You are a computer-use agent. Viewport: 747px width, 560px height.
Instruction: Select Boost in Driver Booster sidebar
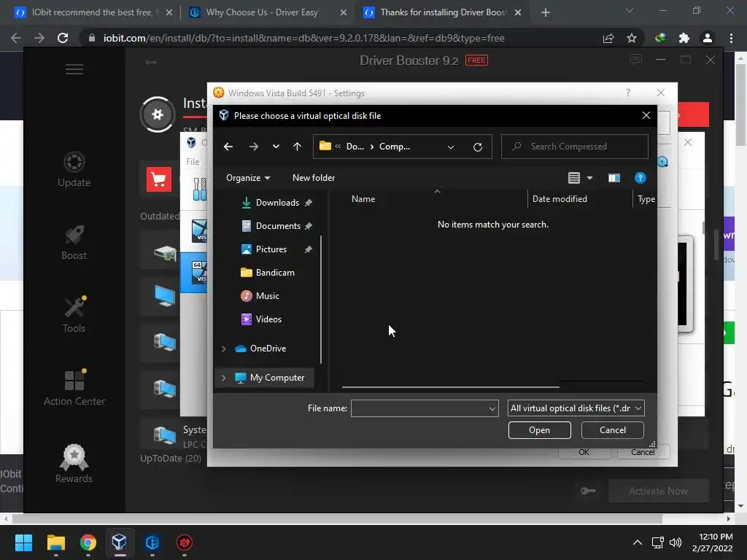[74, 242]
